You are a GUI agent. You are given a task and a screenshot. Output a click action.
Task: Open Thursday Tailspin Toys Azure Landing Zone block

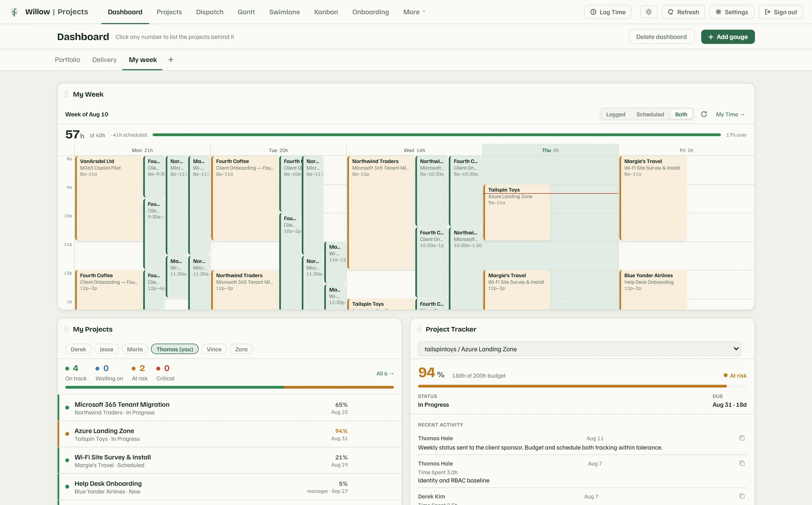pyautogui.click(x=517, y=212)
